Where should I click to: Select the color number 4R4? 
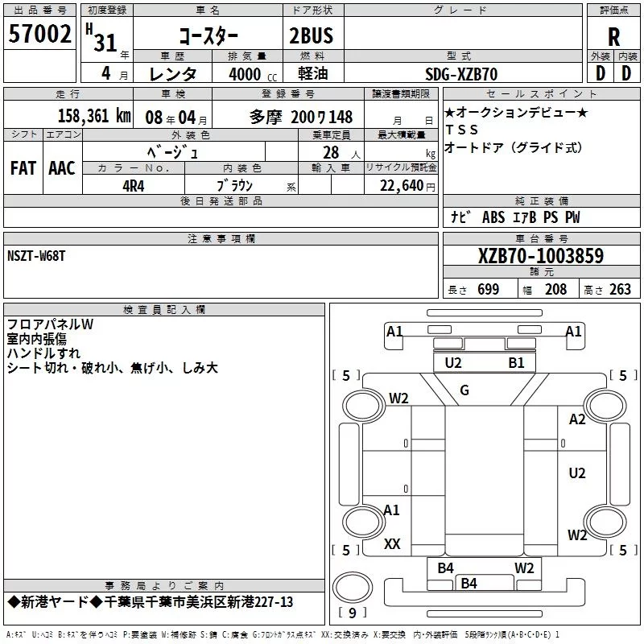point(134,186)
